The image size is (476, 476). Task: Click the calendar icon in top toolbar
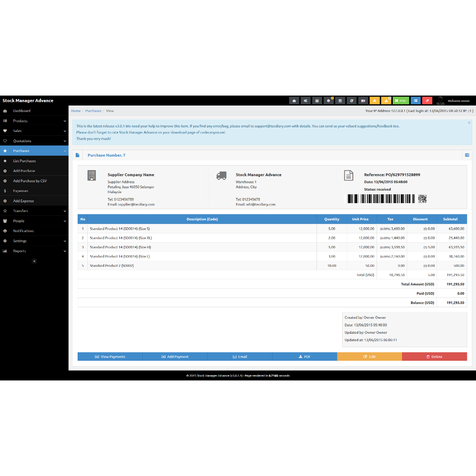tap(340, 100)
